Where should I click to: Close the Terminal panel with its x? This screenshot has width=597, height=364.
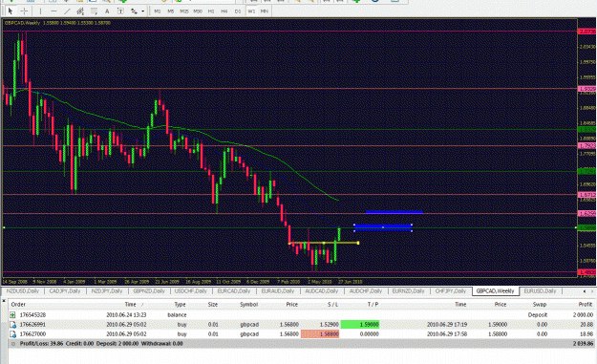[4, 301]
